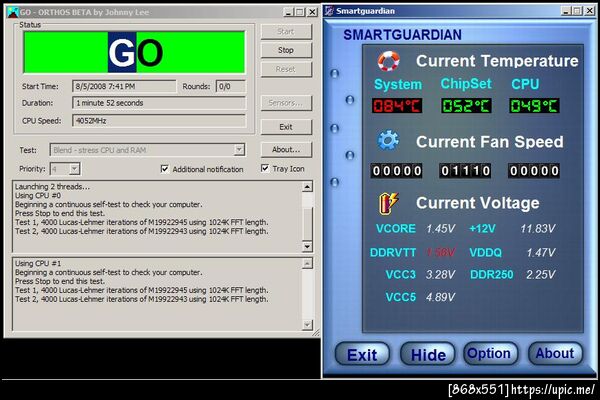Click the CPU temperature 049°C readout

[x=534, y=106]
